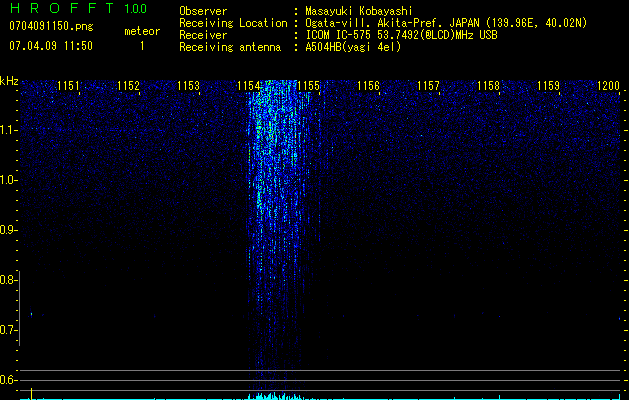The image size is (629, 400).
Task: Click the 1153 time axis marker
Action: pos(188,86)
